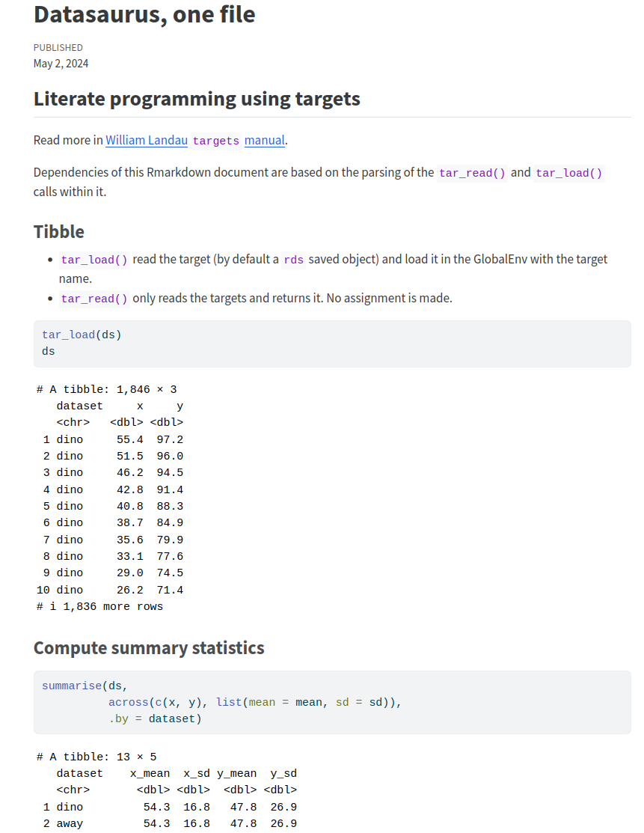The height and width of the screenshot is (833, 644).
Task: Open the William Landau link
Action: [x=147, y=140]
